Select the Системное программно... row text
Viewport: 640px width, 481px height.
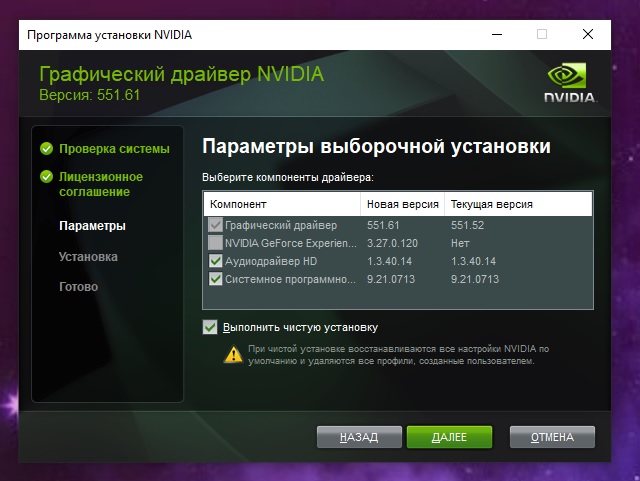pyautogui.click(x=290, y=279)
